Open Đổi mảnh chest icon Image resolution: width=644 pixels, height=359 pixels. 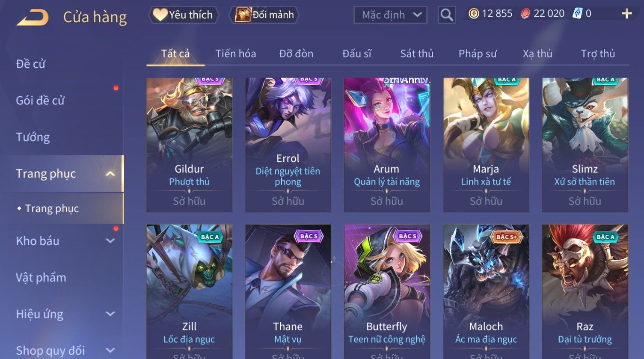(x=243, y=15)
